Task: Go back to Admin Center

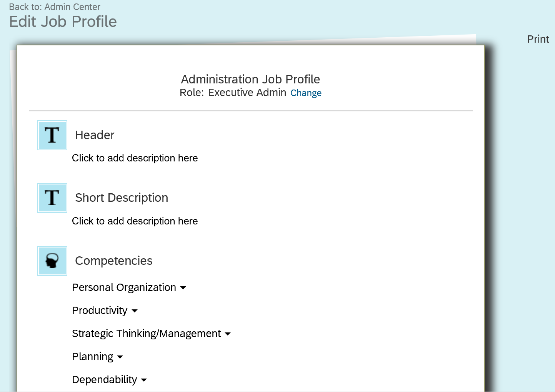Action: click(x=55, y=7)
